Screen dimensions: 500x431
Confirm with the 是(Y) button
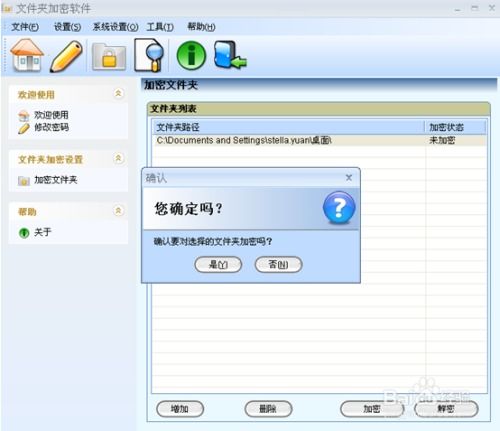pos(218,265)
